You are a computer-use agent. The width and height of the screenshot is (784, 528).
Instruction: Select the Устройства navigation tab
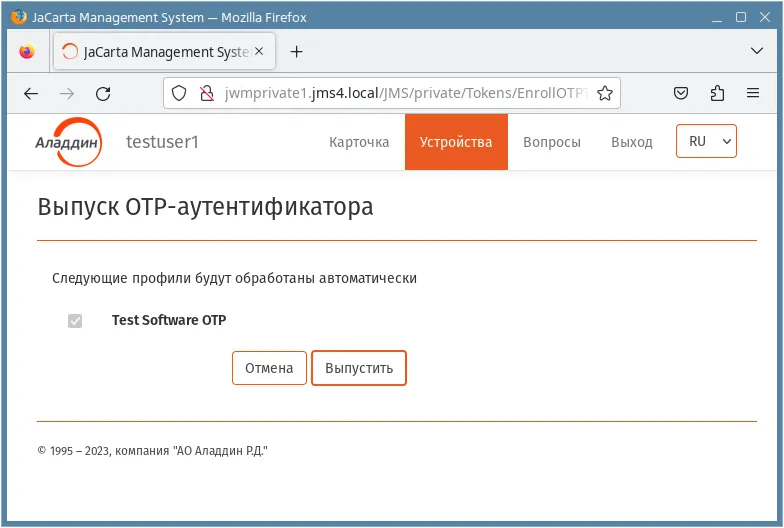(456, 142)
